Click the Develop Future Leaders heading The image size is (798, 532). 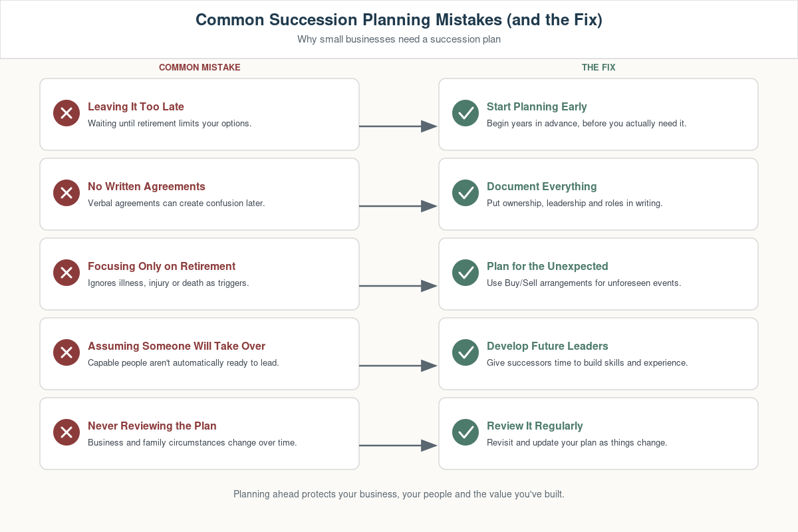point(547,346)
